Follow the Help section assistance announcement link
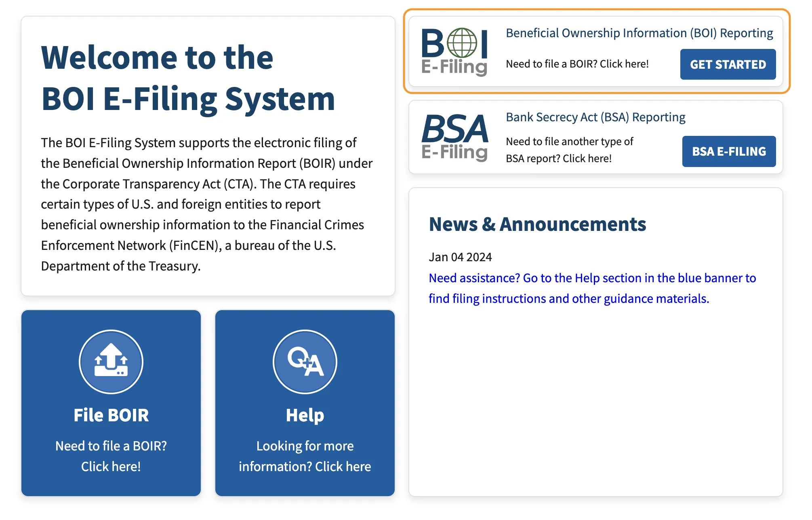The height and width of the screenshot is (520, 812). click(592, 288)
